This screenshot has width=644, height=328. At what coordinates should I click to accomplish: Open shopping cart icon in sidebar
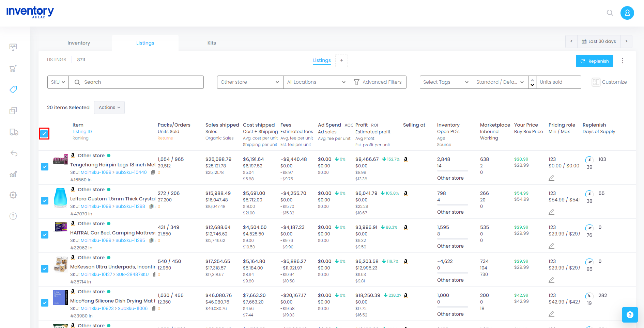coord(13,68)
